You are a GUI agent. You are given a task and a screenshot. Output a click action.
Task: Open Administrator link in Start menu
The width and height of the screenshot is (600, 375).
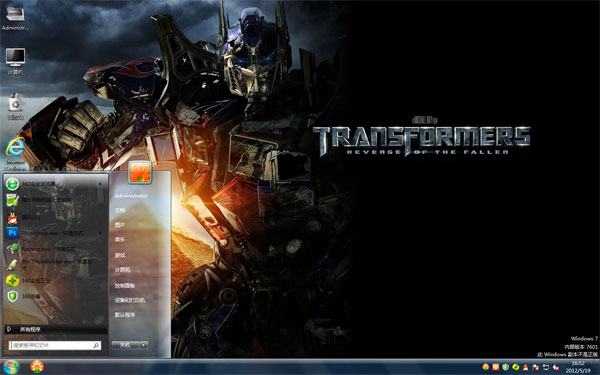tap(131, 196)
